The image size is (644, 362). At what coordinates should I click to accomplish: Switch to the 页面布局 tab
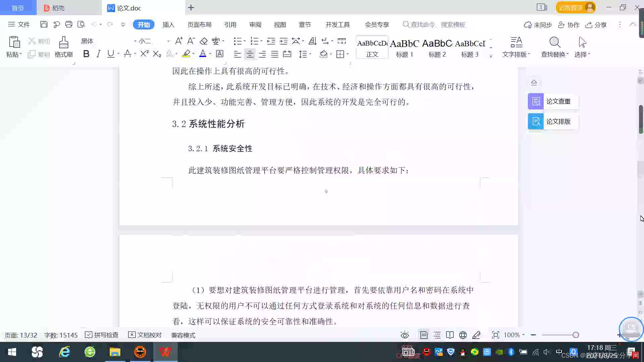(199, 25)
